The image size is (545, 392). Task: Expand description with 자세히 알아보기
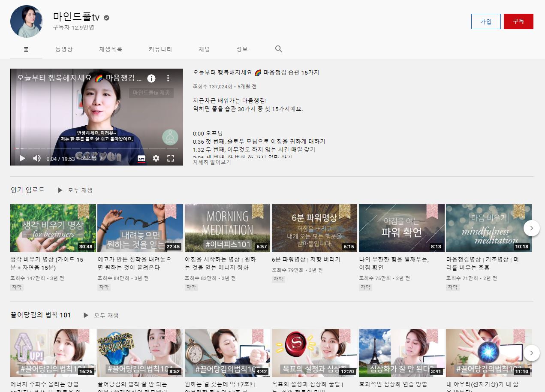click(x=212, y=162)
